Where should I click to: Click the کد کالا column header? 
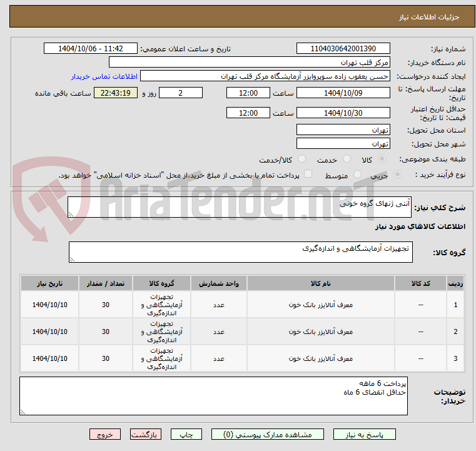[420, 283]
